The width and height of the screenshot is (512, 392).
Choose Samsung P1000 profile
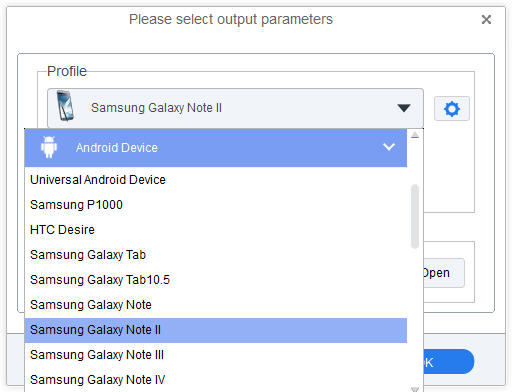click(216, 205)
